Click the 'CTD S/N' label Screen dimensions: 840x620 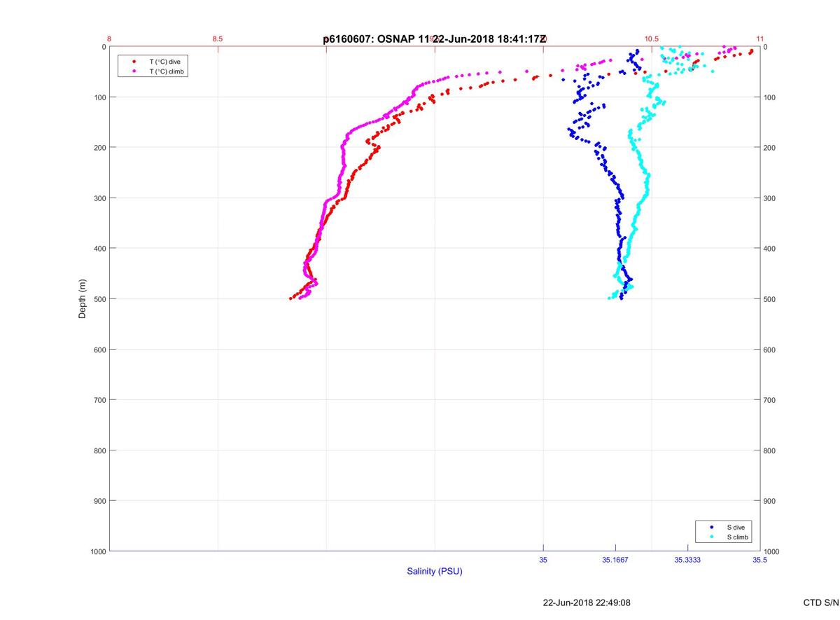click(821, 602)
